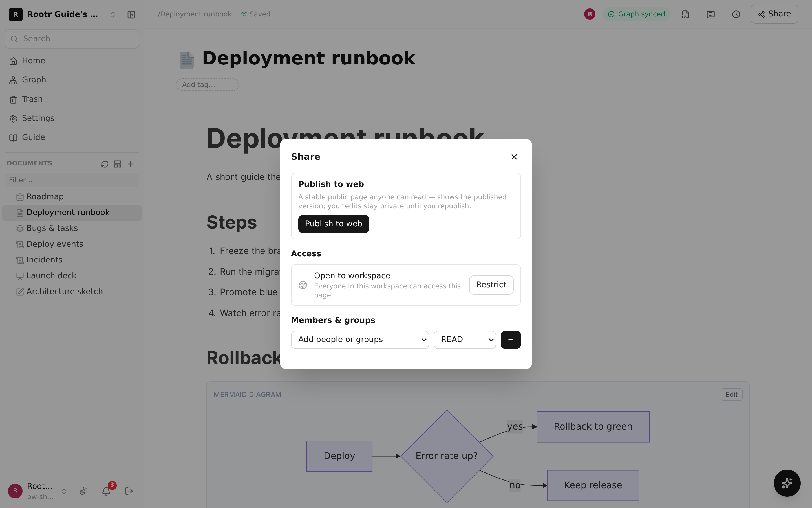Viewport: 812px width, 508px height.
Task: Click the Architecture sketch pencil icon
Action: (x=20, y=292)
